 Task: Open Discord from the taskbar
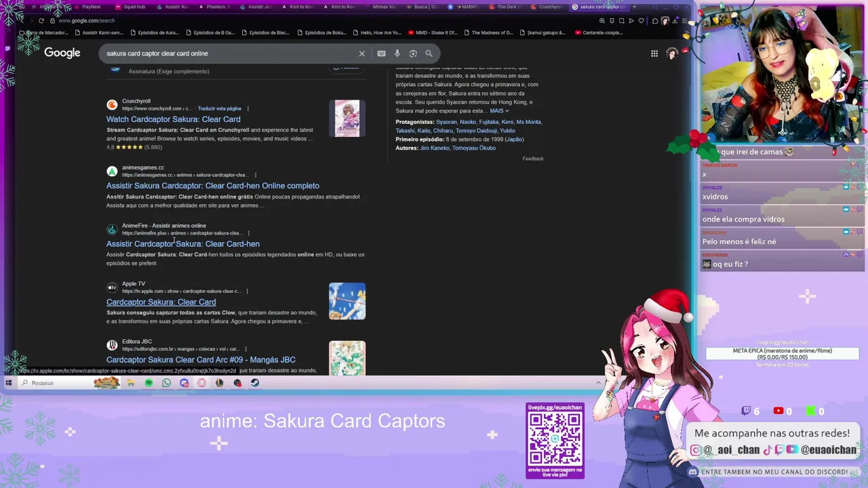coord(184,383)
